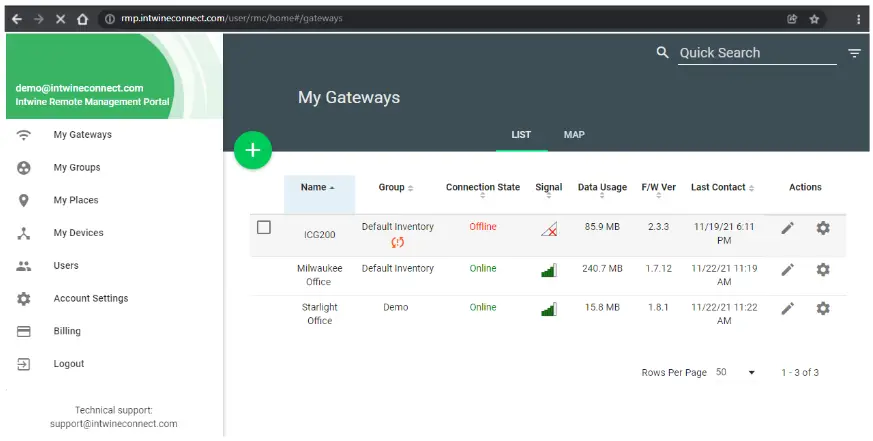Click the sync icon under ICG200 group

coord(397,242)
